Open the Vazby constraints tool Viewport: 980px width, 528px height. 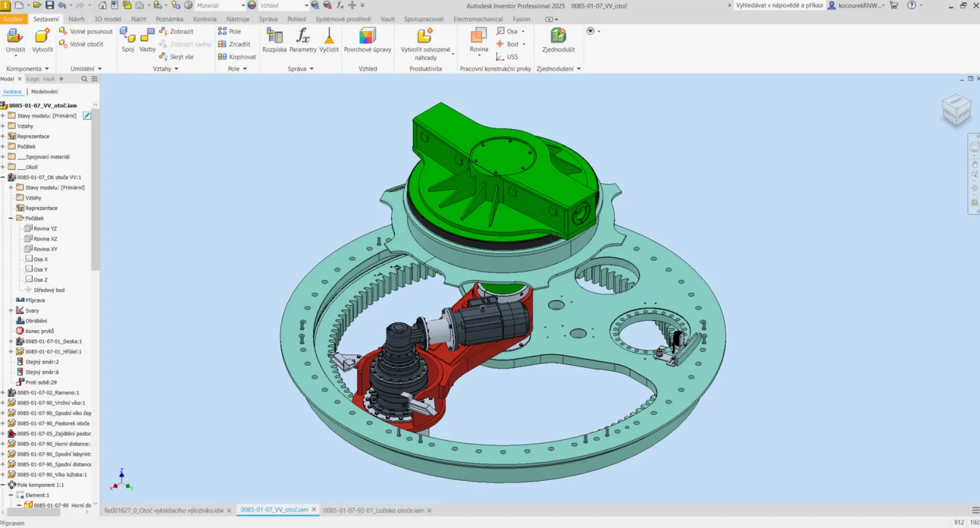click(148, 40)
